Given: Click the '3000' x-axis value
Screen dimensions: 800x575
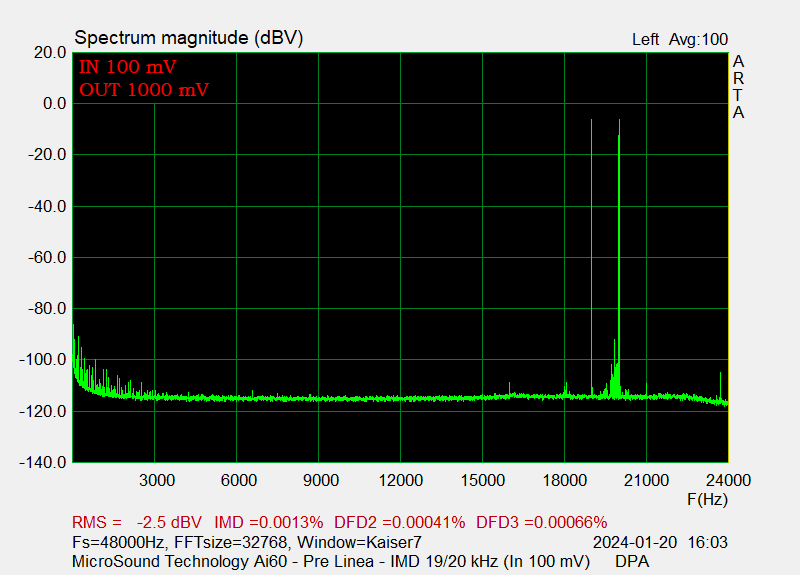Looking at the screenshot, I should pyautogui.click(x=157, y=480).
